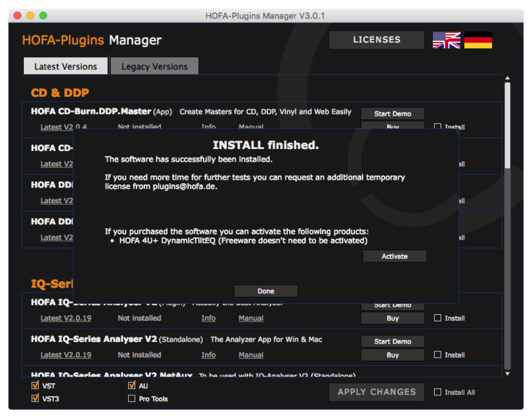Click Done to close install dialog
Screen dimensions: 532x420
tap(265, 291)
